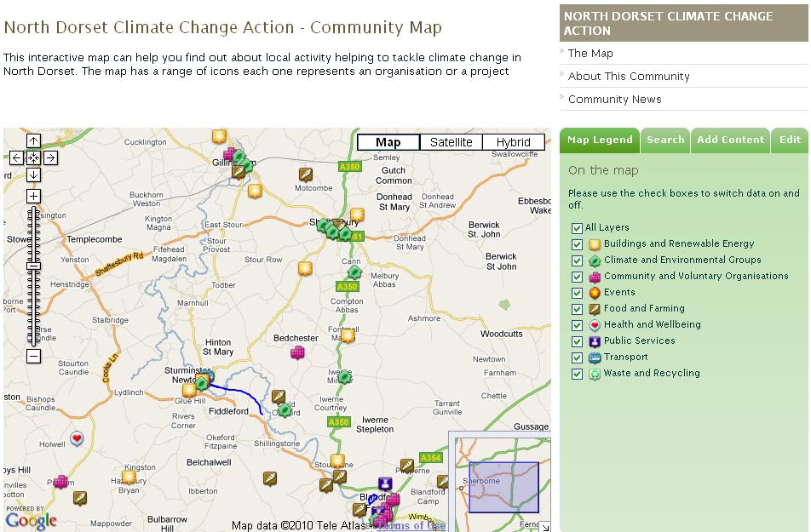Uncheck Community and Voluntary Organisations layer

(x=578, y=277)
